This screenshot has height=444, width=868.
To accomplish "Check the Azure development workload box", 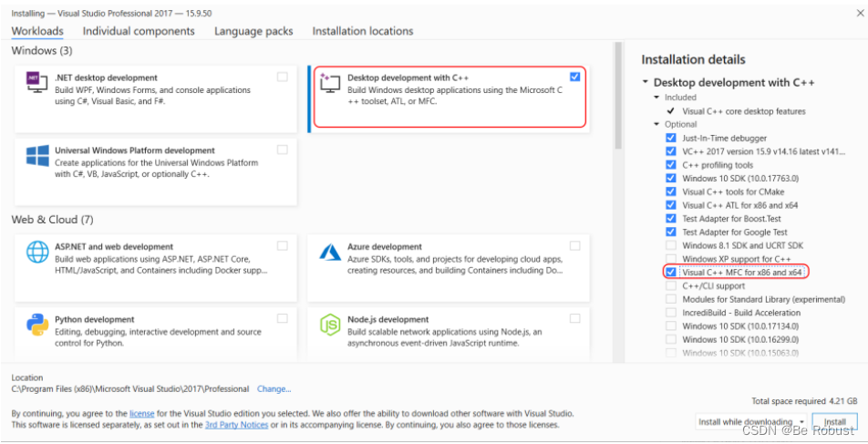I will 575,246.
